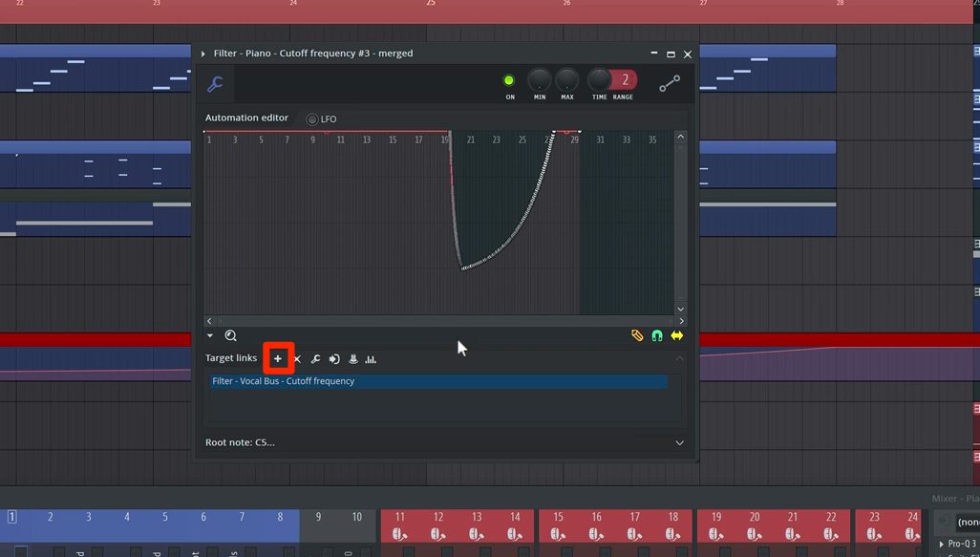Select mixer track 9
The height and width of the screenshot is (557, 980).
tap(318, 517)
